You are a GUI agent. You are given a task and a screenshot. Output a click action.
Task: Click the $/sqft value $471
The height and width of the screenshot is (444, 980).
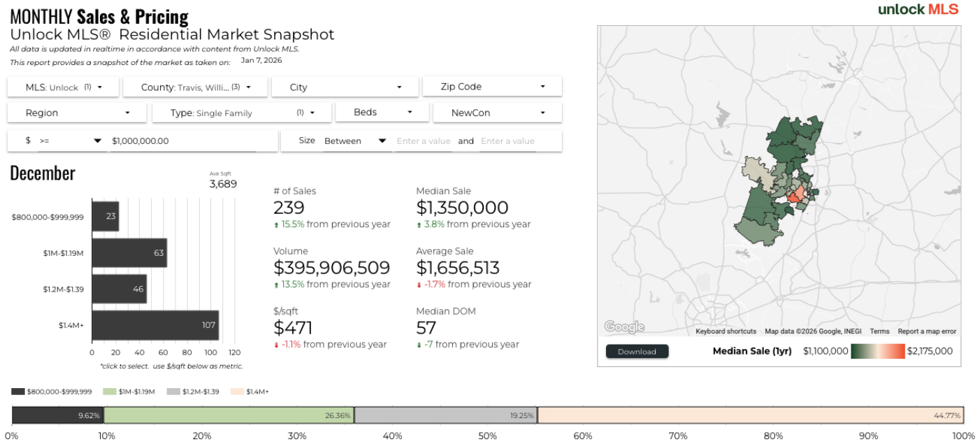[294, 328]
